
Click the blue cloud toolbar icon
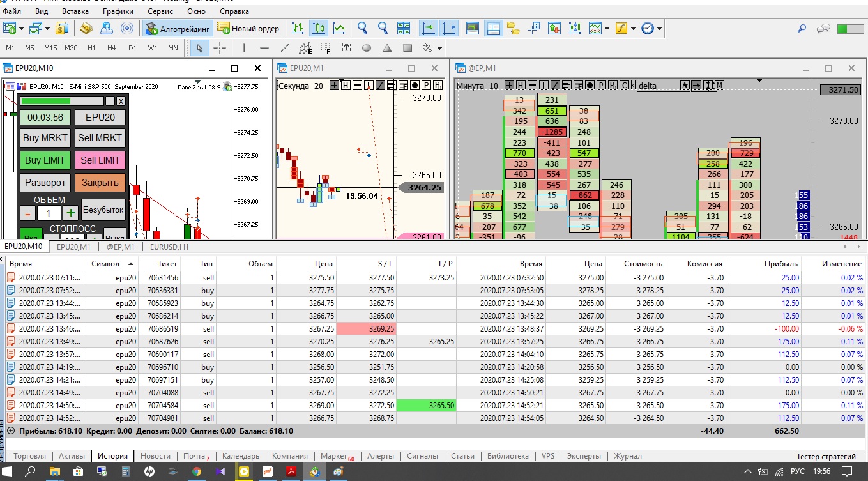107,28
